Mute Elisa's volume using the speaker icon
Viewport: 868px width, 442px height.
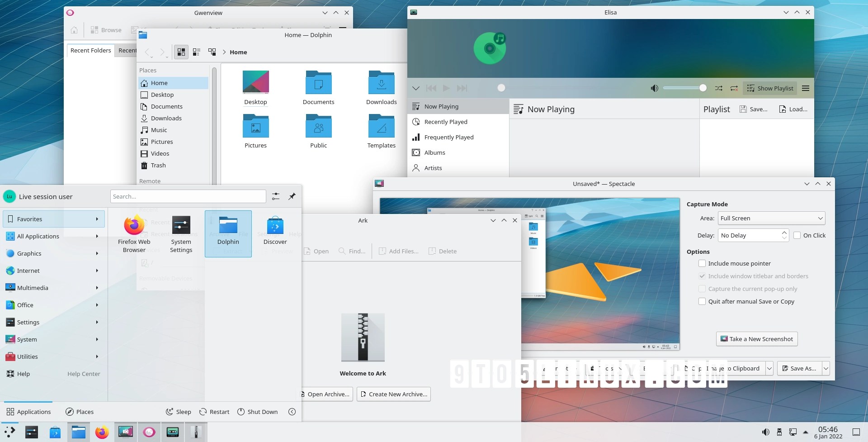pos(654,88)
